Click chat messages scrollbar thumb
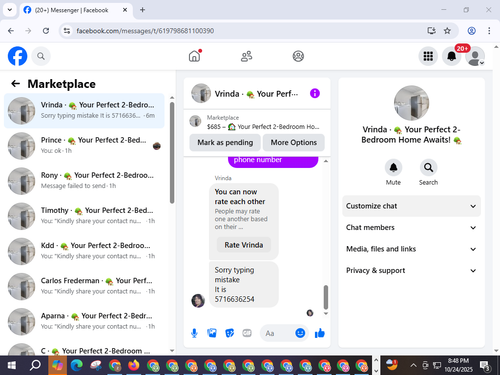Viewport: 500px width, 375px height. (x=326, y=297)
